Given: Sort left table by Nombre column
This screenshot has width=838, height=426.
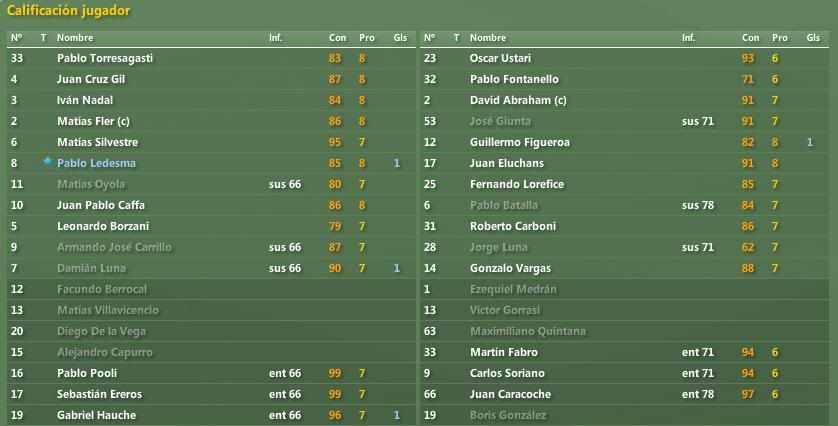Looking at the screenshot, I should click(75, 38).
